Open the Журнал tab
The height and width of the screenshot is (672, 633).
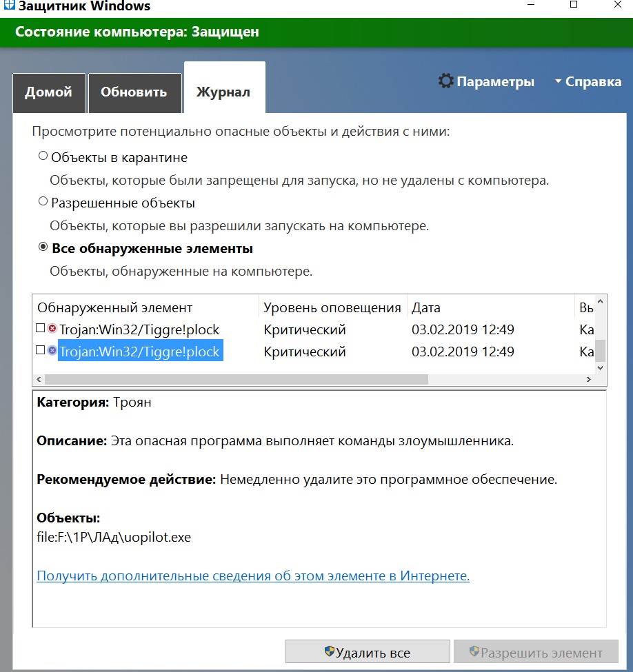point(224,88)
